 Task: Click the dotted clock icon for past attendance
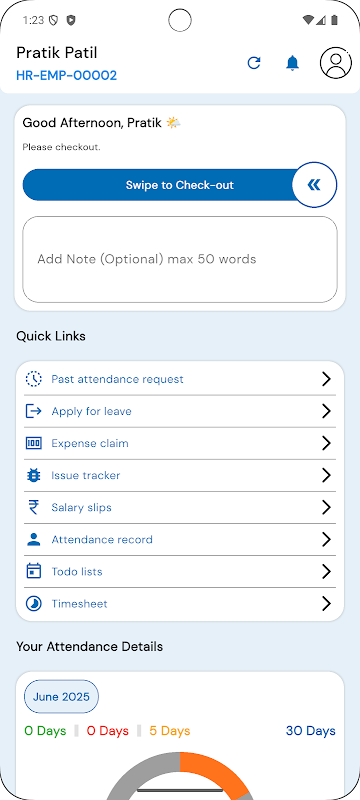click(x=34, y=379)
